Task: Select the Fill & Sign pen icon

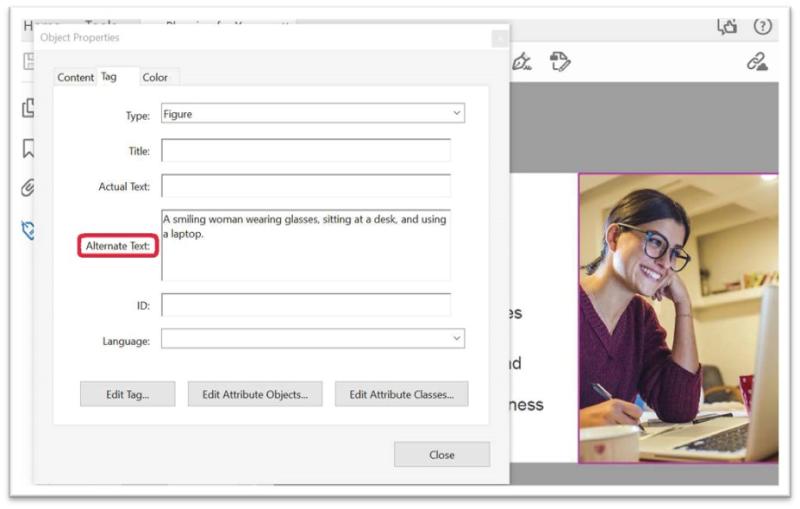Action: point(522,62)
